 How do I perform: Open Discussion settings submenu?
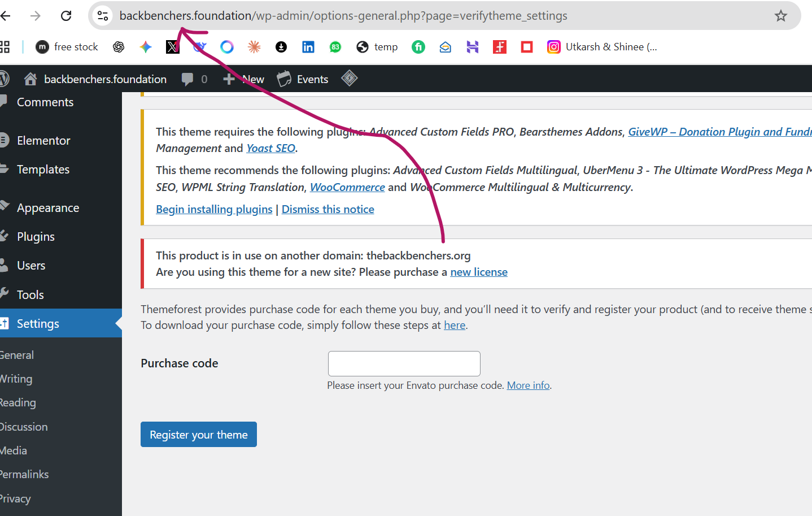pos(23,427)
